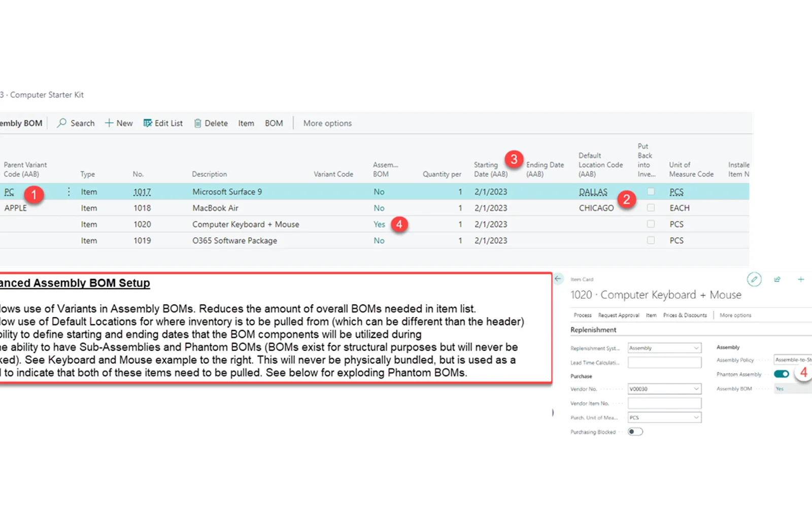Open the Item menu in BOM toolbar
812x508 pixels.
pos(246,123)
